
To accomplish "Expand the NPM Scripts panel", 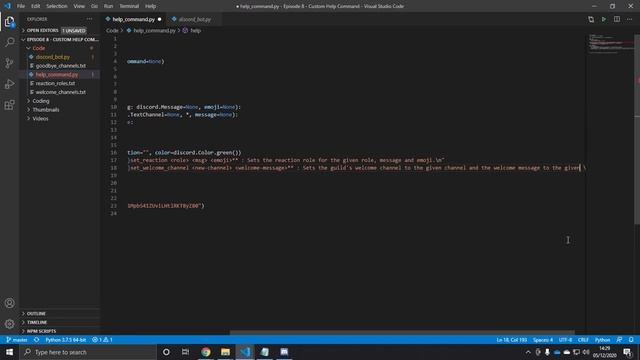I will pos(60,331).
